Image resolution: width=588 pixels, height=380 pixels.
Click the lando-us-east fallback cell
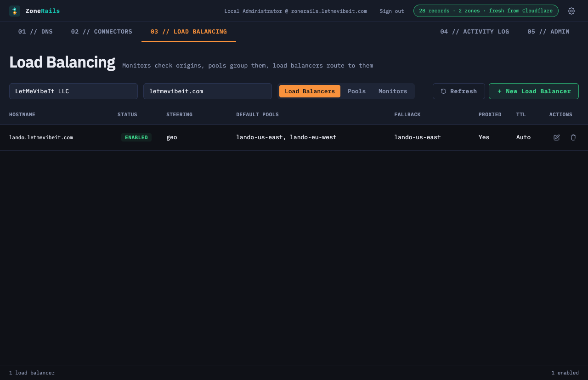coord(418,137)
